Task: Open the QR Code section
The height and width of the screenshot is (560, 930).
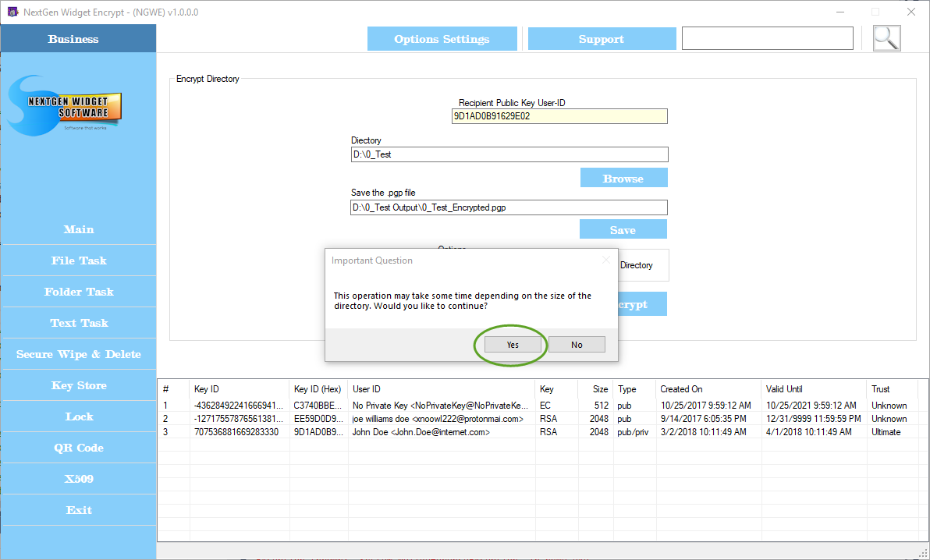Action: pos(79,448)
